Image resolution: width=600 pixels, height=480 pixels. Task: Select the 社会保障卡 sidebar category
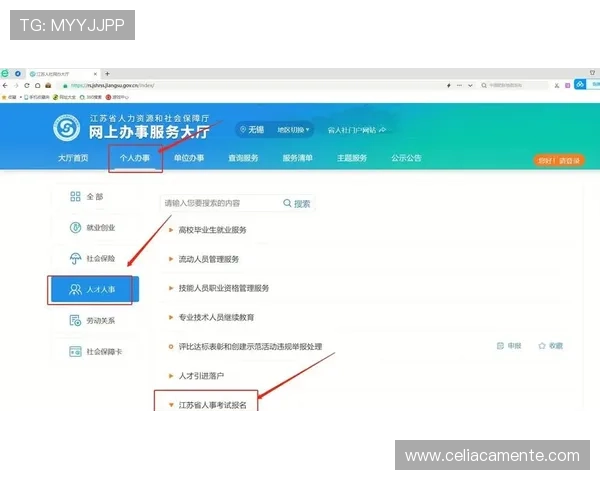coord(95,352)
